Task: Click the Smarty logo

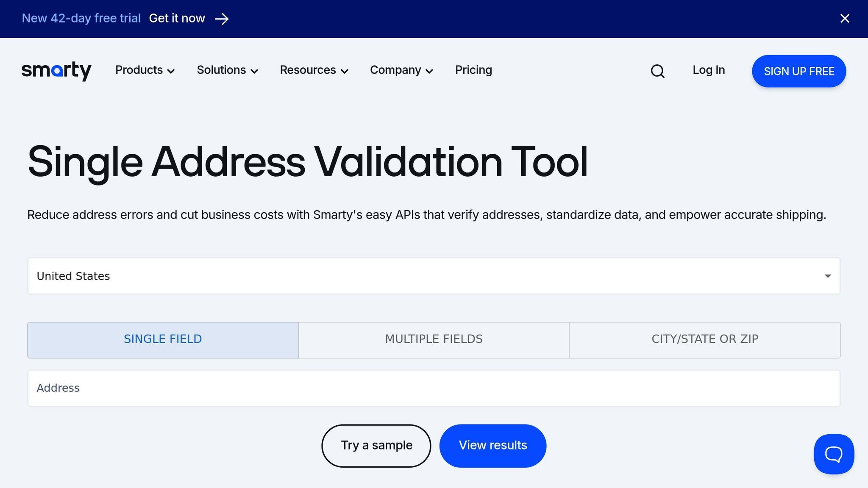Action: coord(56,71)
